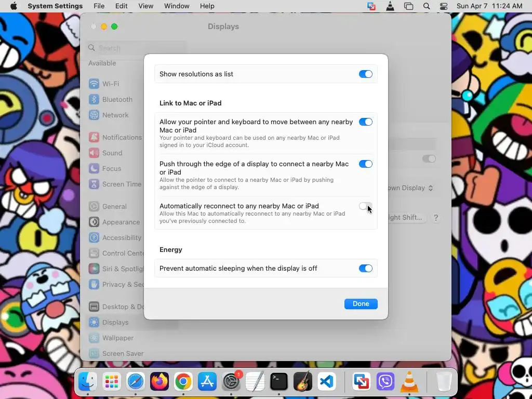Screen dimensions: 532x399
Task: Open System Settings icon in the Dock
Action: pyautogui.click(x=231, y=382)
